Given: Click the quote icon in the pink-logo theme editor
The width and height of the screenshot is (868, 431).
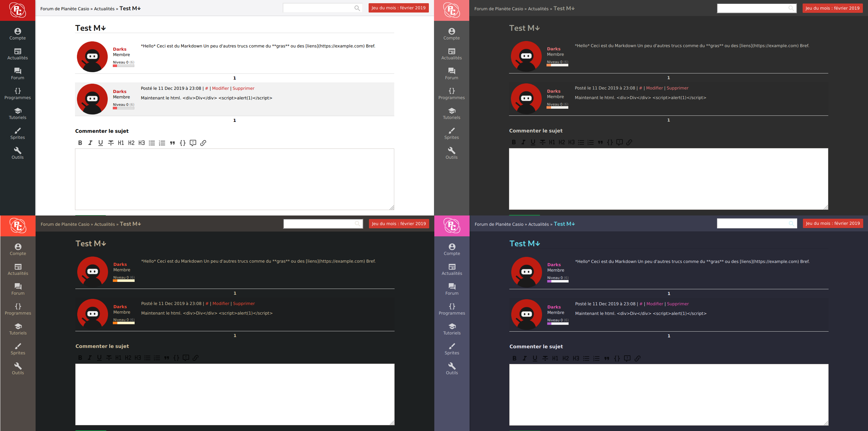Looking at the screenshot, I should tap(606, 358).
